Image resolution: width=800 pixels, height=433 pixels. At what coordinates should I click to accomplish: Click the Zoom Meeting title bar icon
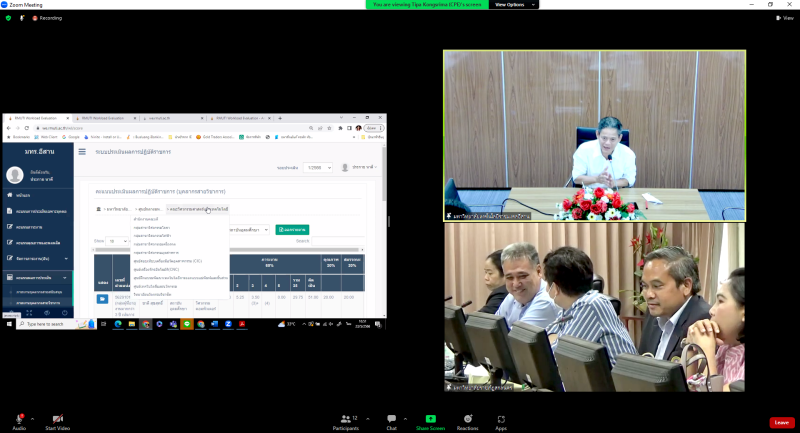5,4
